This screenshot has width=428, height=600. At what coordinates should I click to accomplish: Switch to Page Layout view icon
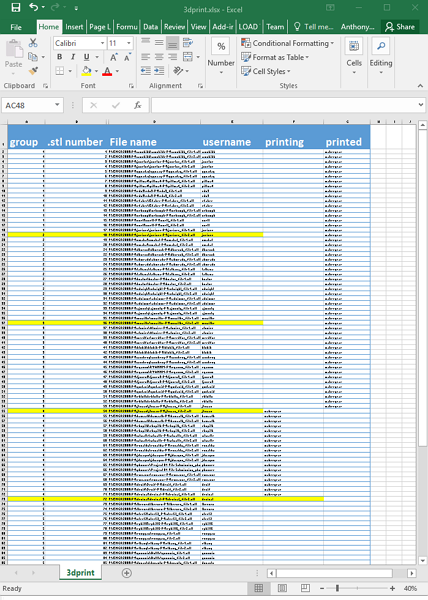click(x=282, y=588)
